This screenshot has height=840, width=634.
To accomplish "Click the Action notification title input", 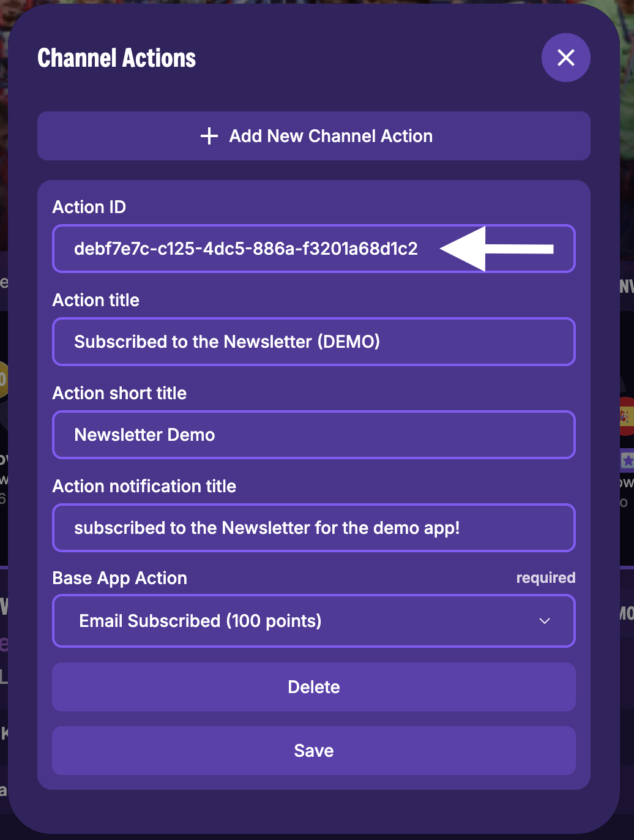I will (x=314, y=528).
